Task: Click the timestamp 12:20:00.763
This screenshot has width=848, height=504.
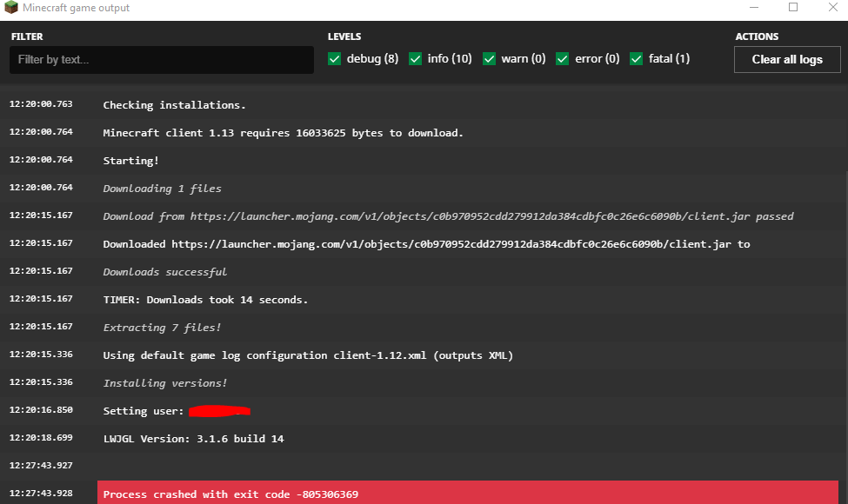Action: click(x=41, y=103)
